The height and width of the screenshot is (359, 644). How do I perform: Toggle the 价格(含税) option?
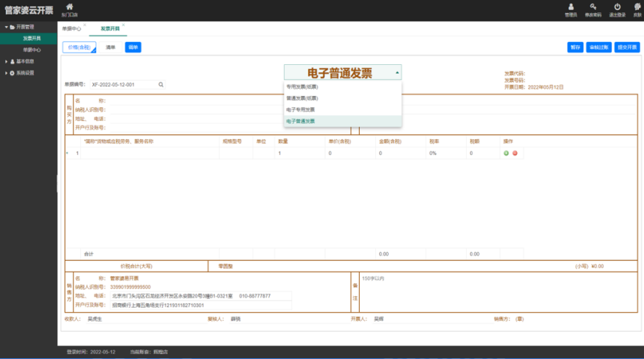pyautogui.click(x=79, y=47)
